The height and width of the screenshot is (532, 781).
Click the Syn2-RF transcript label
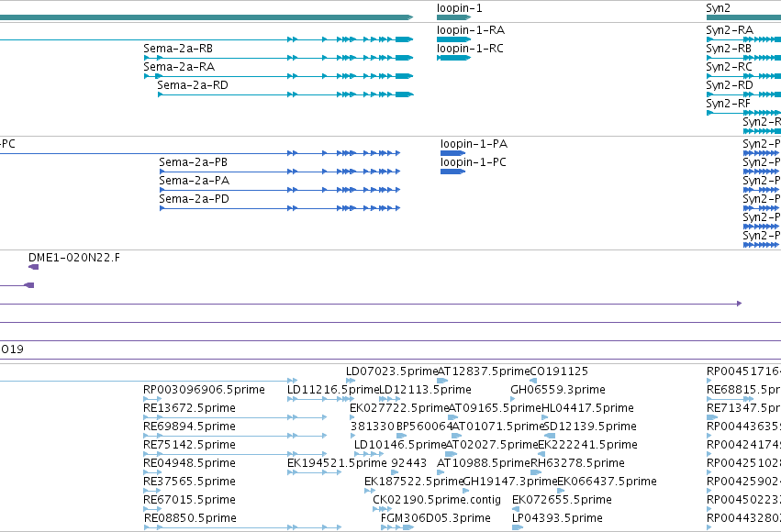pos(728,104)
